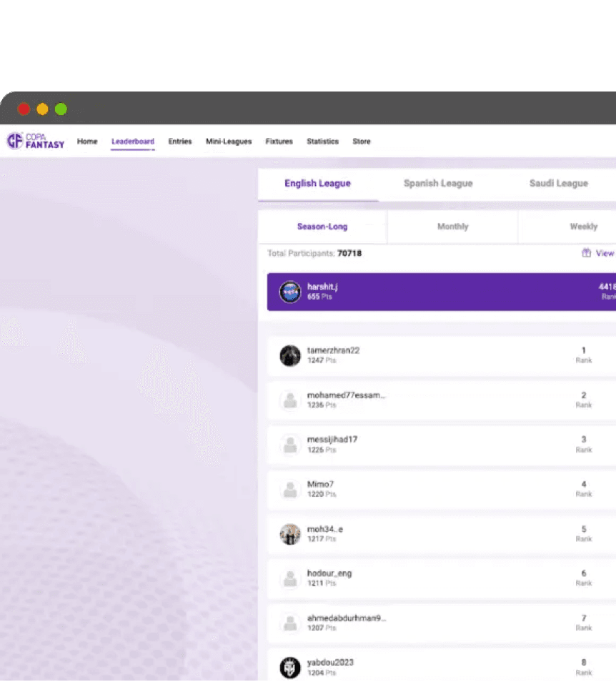Maximize window with green button
Image resolution: width=616 pixels, height=682 pixels.
pyautogui.click(x=61, y=109)
